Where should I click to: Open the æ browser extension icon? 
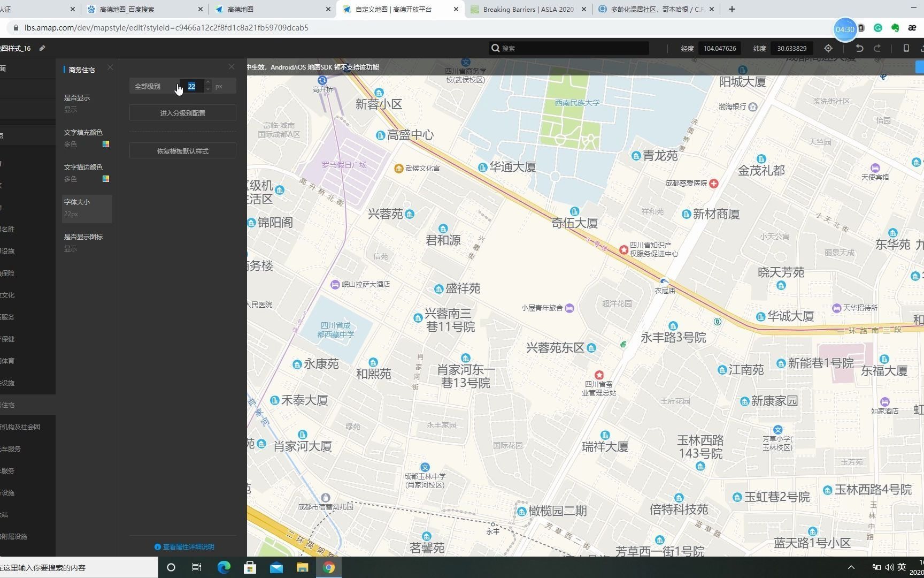[912, 28]
